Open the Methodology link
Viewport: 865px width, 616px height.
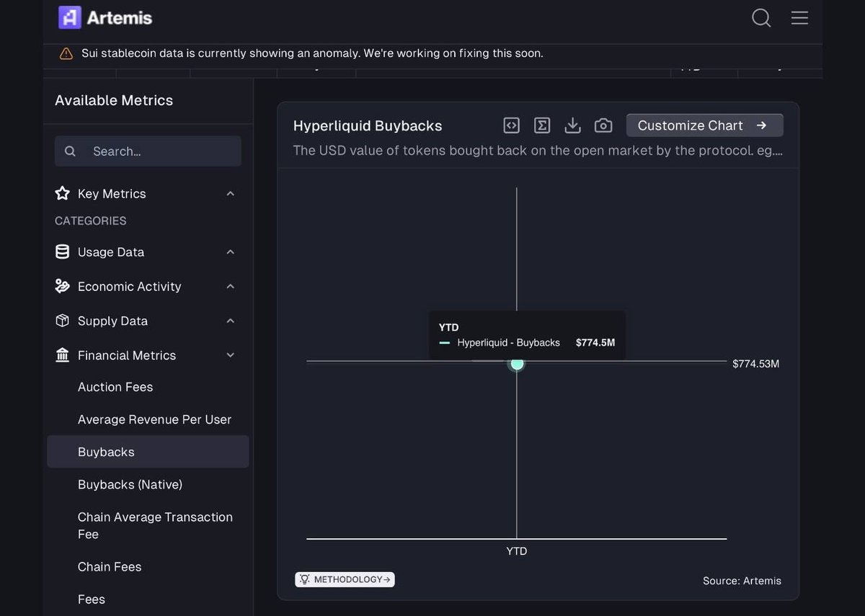[345, 579]
